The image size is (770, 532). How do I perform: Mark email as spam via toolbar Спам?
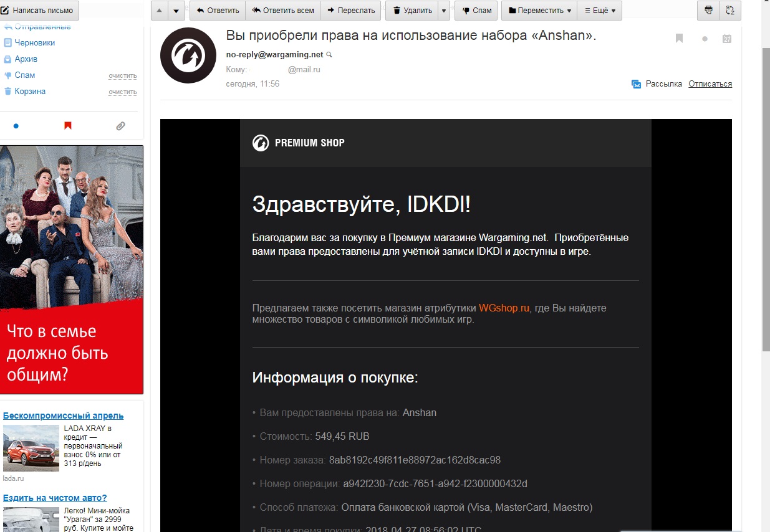(x=476, y=11)
